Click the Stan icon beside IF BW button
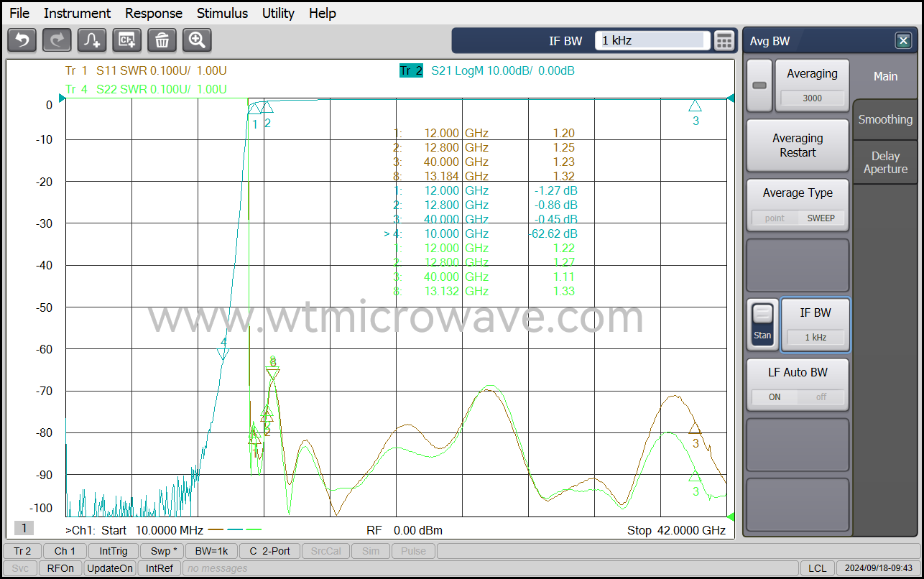 coord(762,325)
